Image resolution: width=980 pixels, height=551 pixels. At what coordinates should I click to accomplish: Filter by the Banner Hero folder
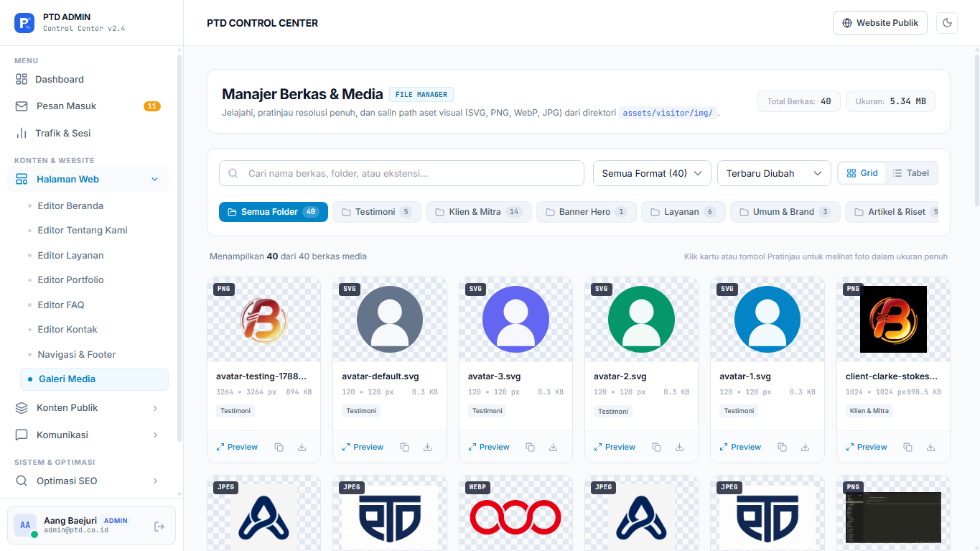[x=587, y=212]
